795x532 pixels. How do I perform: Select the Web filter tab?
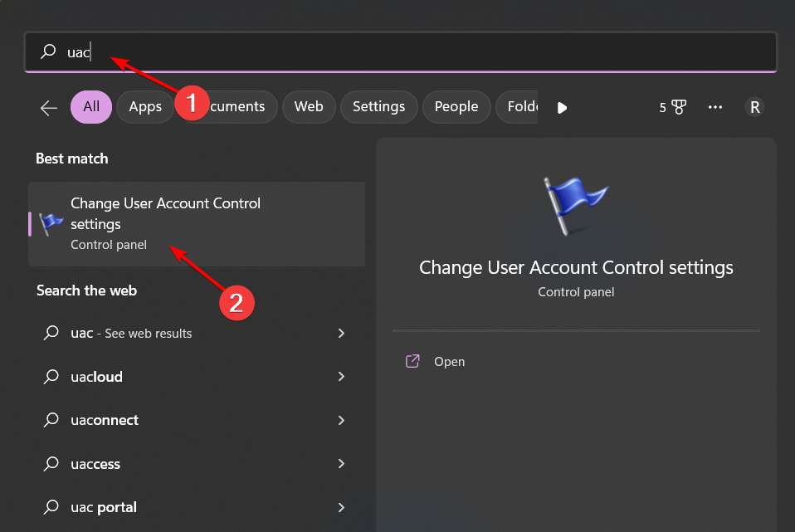[x=309, y=107]
